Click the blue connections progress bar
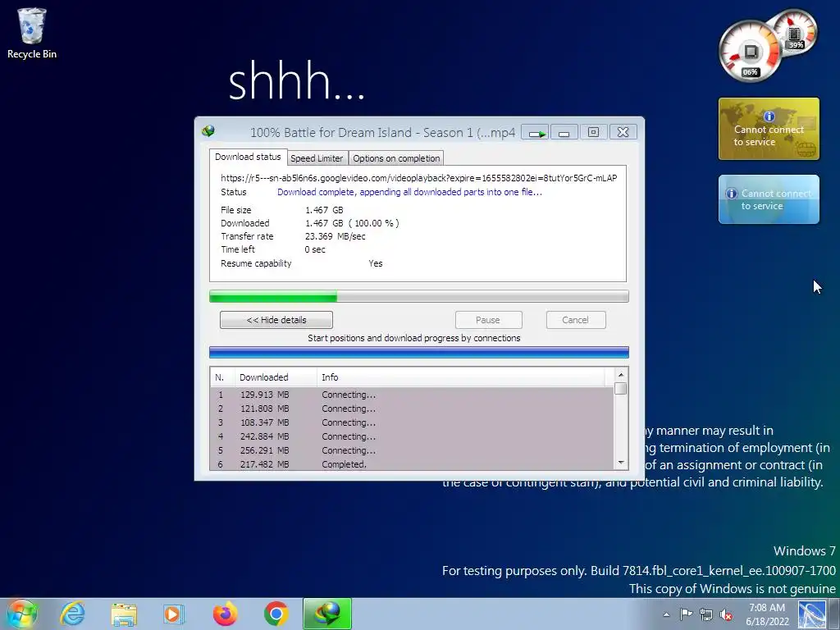The image size is (840, 630). [419, 353]
